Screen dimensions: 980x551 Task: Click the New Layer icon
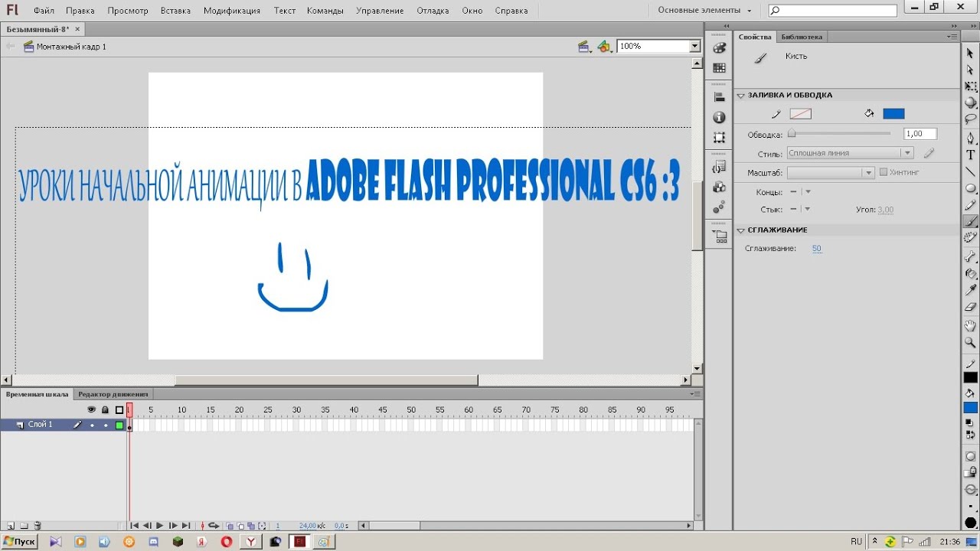(11, 526)
